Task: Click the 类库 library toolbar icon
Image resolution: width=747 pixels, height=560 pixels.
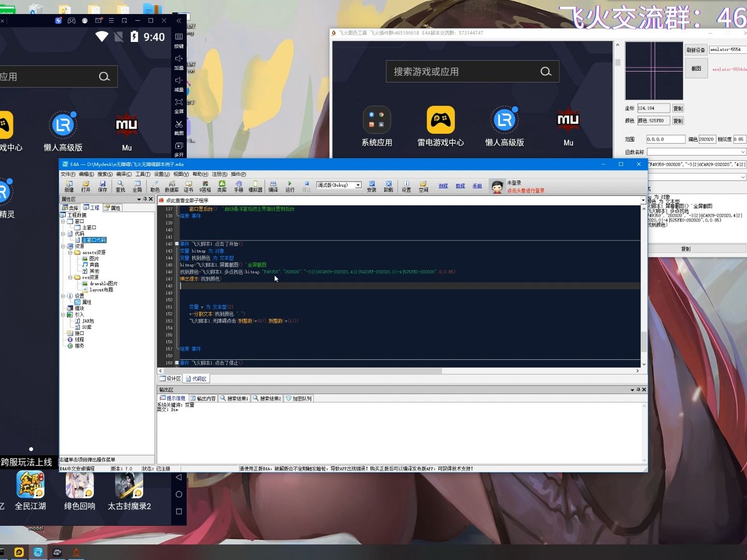Action: pyautogui.click(x=222, y=186)
